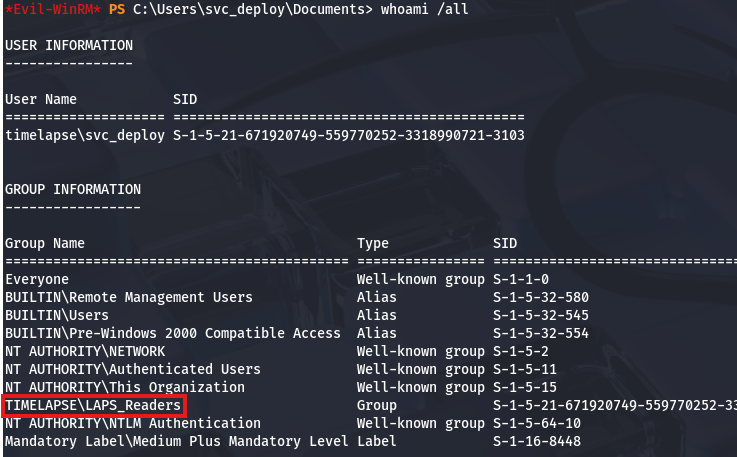Image resolution: width=737 pixels, height=457 pixels.
Task: Select the Everyone group row
Action: click(x=37, y=279)
